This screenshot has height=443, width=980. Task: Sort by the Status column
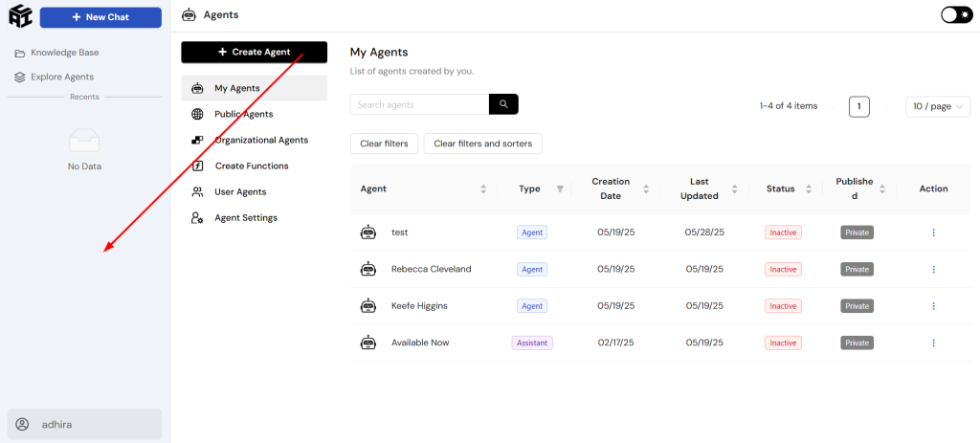click(x=809, y=188)
